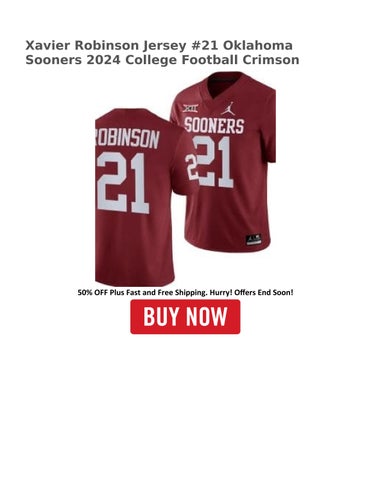Select the SOONERS wordmark on the jersey chest
Image resolution: width=371 pixels, height=480 pixels.
point(214,125)
